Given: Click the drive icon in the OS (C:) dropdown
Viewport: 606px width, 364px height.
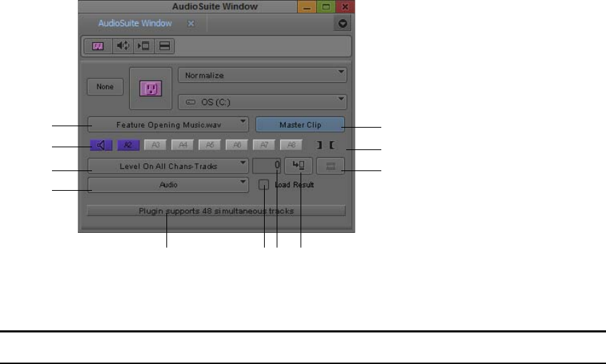Looking at the screenshot, I should coord(190,102).
